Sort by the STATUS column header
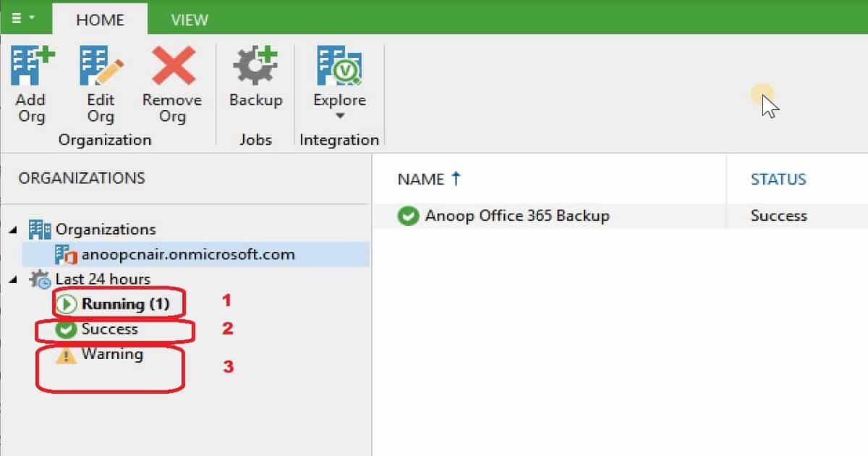This screenshot has width=868, height=456. click(778, 179)
